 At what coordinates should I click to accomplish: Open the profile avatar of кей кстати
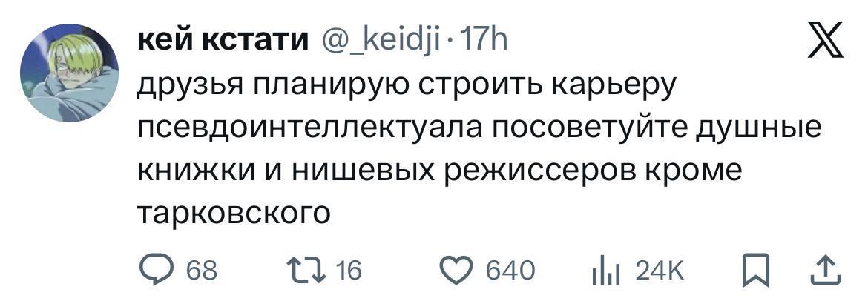click(70, 76)
